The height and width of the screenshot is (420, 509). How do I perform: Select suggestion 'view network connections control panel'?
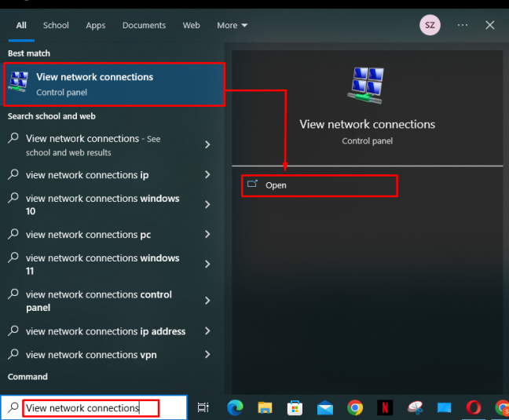point(99,301)
